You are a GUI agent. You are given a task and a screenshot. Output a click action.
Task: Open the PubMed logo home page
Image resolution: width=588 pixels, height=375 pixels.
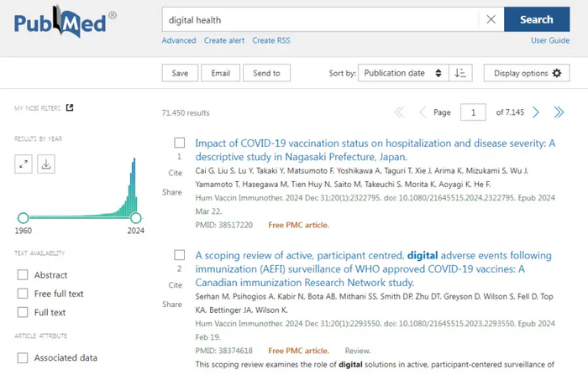pos(65,23)
